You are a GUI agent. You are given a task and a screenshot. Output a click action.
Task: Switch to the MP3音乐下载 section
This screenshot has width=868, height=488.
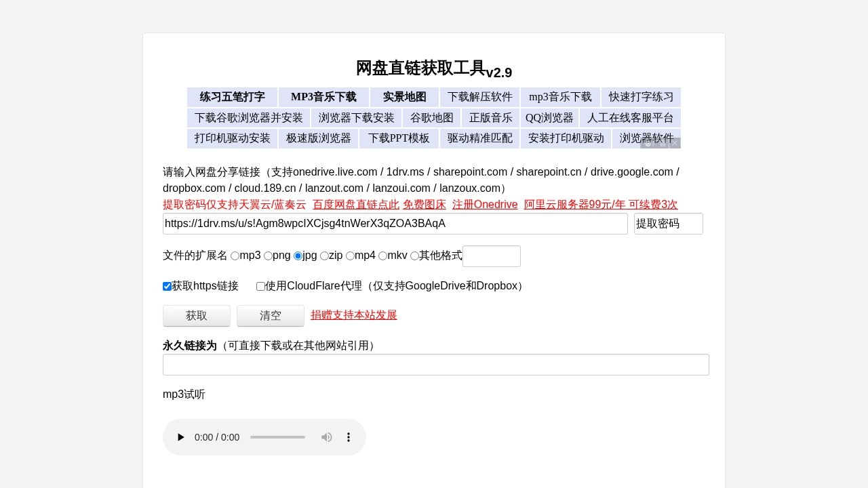coord(323,97)
